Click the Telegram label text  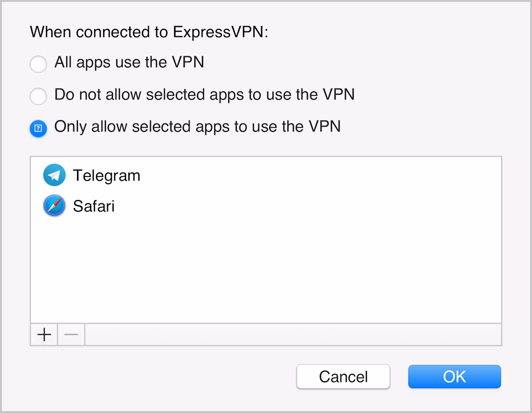click(x=106, y=175)
